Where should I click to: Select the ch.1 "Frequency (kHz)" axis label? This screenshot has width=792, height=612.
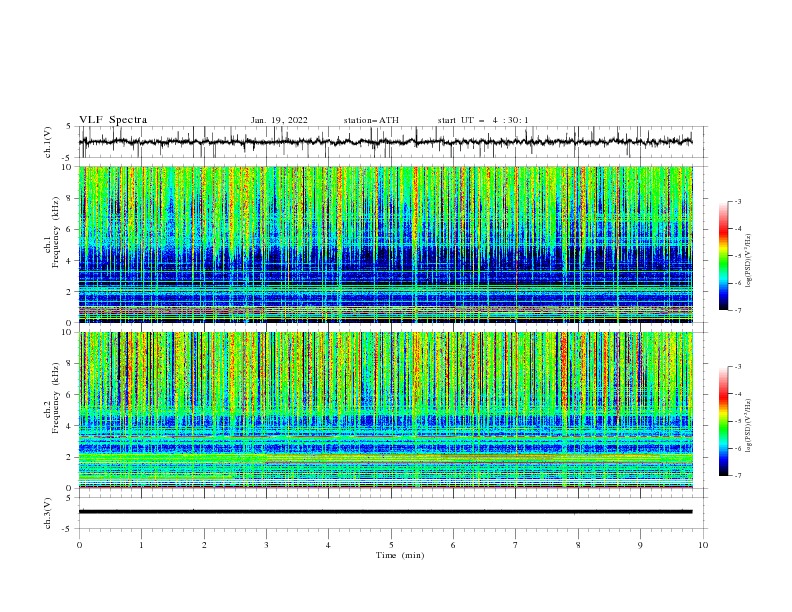(x=56, y=233)
